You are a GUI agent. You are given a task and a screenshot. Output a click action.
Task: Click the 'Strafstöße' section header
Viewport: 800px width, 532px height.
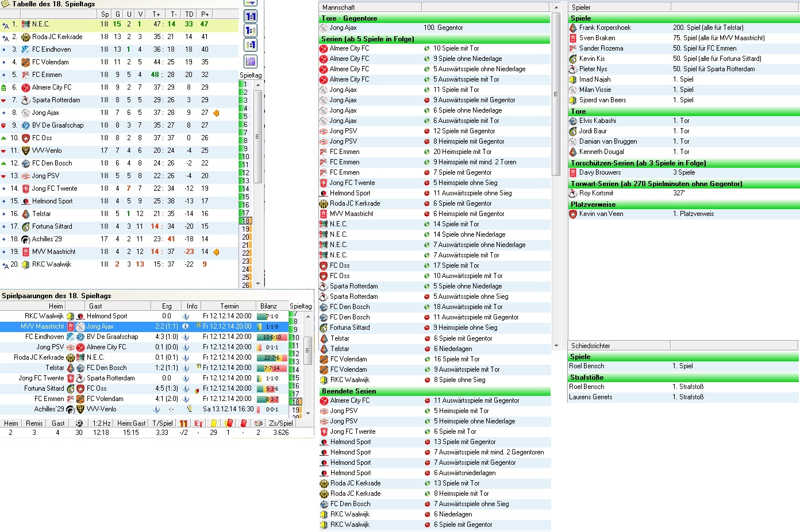coord(683,377)
